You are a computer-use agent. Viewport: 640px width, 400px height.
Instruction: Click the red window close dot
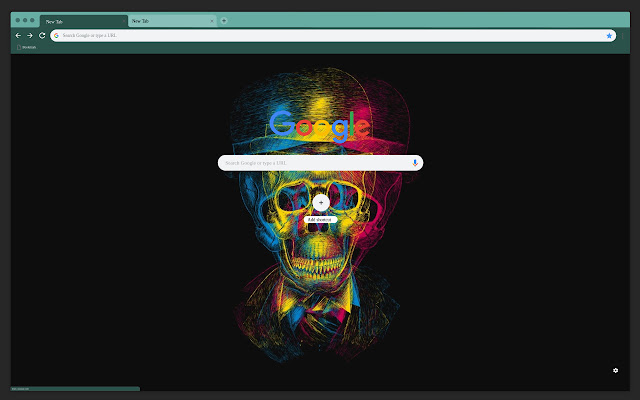[x=18, y=20]
